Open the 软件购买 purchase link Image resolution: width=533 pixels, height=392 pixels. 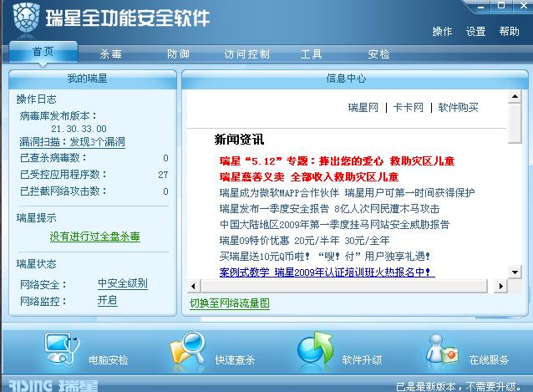click(458, 108)
